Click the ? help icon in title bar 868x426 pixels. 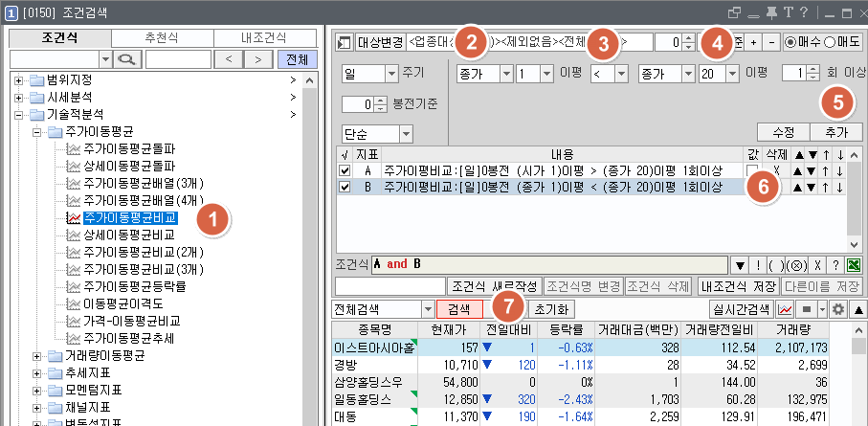click(x=804, y=12)
